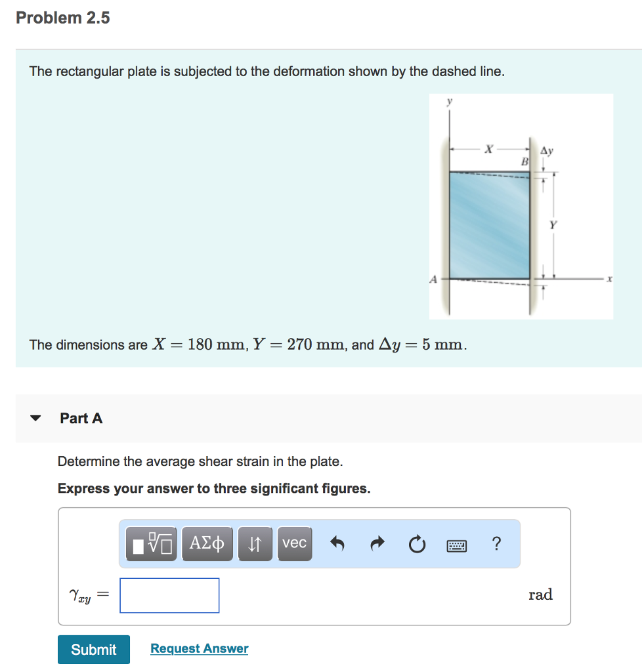Click inside the γxy answer input box
This screenshot has height=672, width=642.
tap(169, 595)
